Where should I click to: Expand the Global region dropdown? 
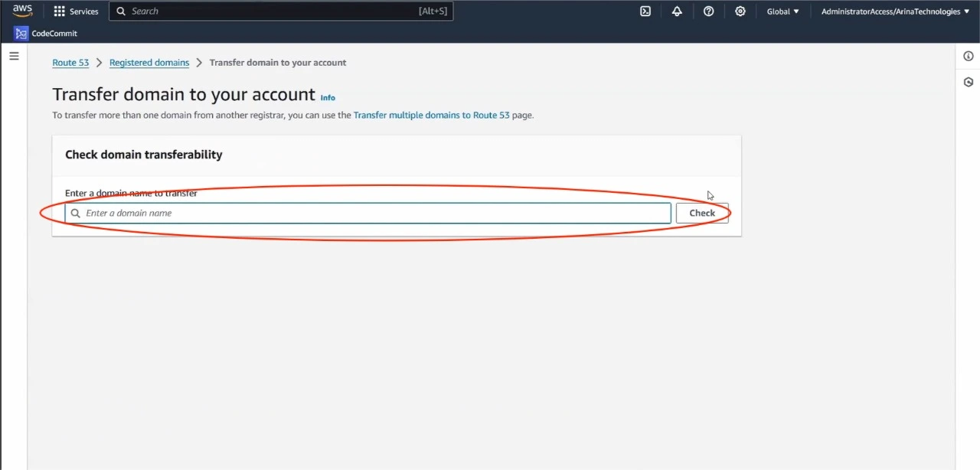click(782, 11)
